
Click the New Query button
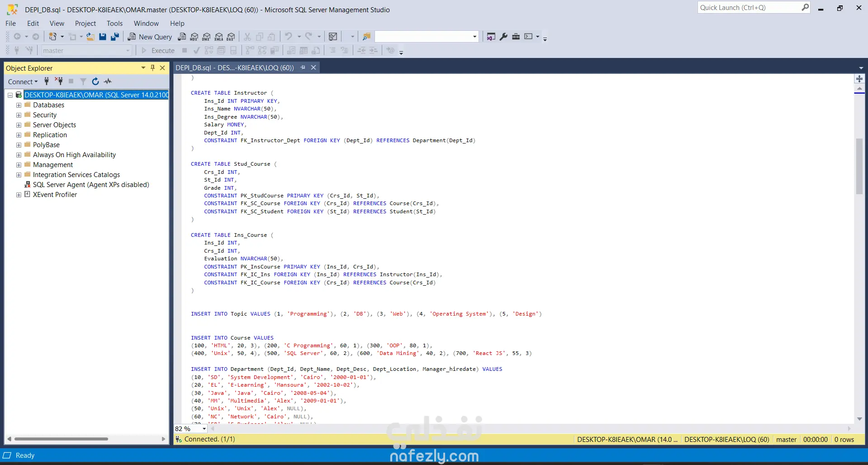point(150,37)
